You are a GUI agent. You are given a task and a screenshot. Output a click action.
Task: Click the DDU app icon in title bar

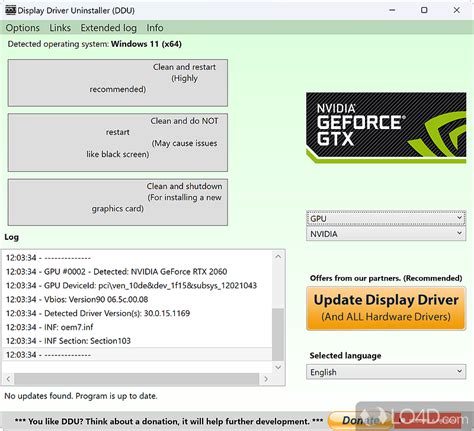coord(10,10)
